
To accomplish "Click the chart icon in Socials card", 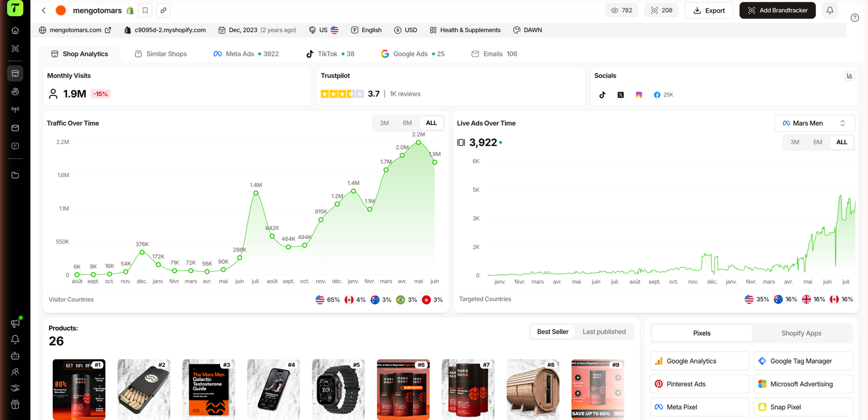I will 850,76.
